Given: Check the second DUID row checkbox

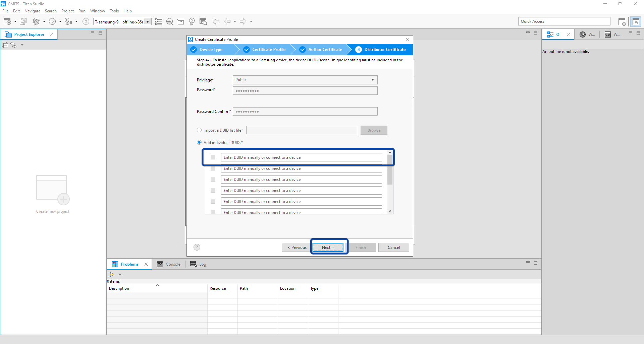Looking at the screenshot, I should coord(213,168).
